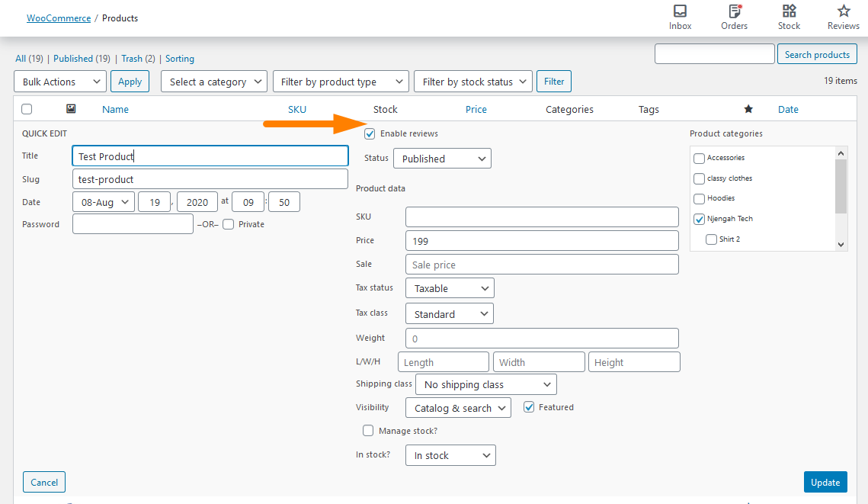Image resolution: width=868 pixels, height=504 pixels.
Task: Click Update to save quick edit
Action: 825,482
